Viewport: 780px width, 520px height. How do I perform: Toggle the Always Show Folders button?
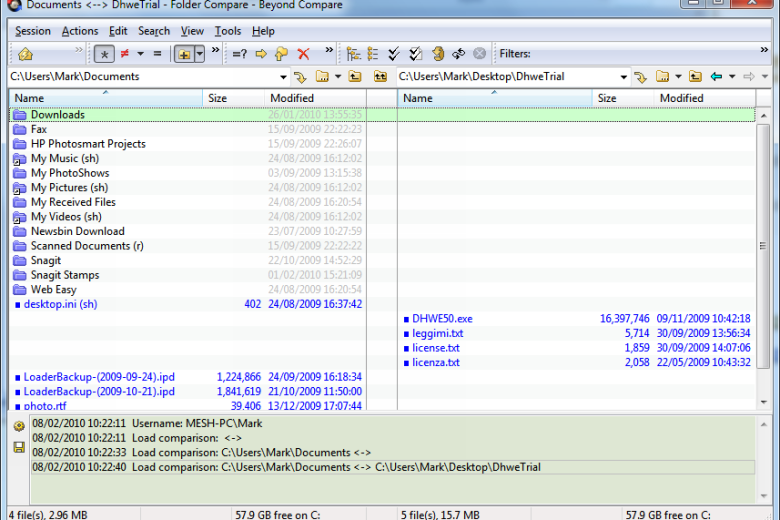184,54
